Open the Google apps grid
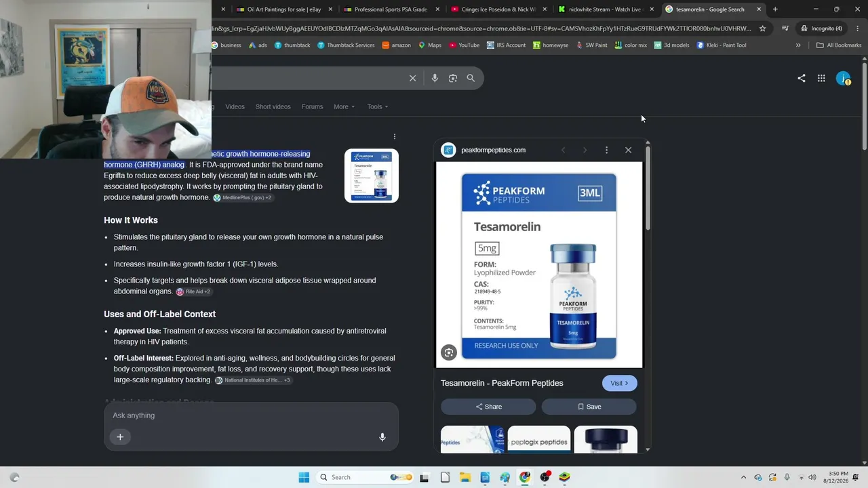Image resolution: width=868 pixels, height=488 pixels. tap(821, 78)
